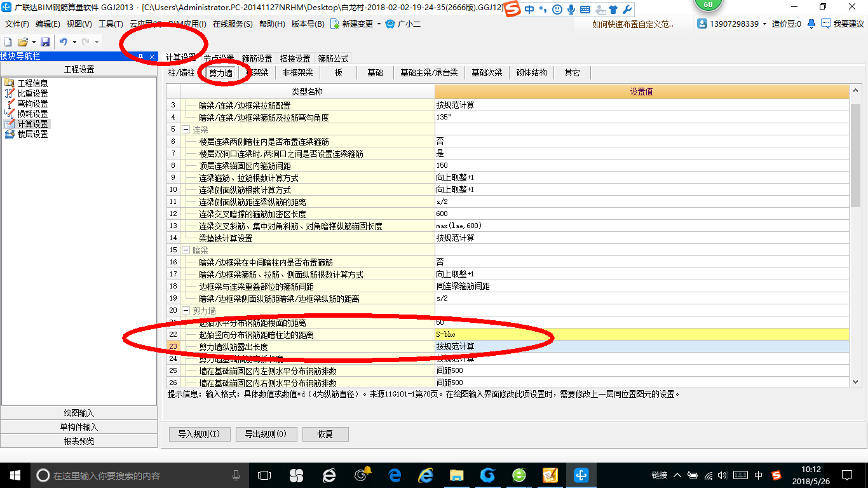Collapse the 连梁 group in row 5
868x488 pixels.
point(186,129)
